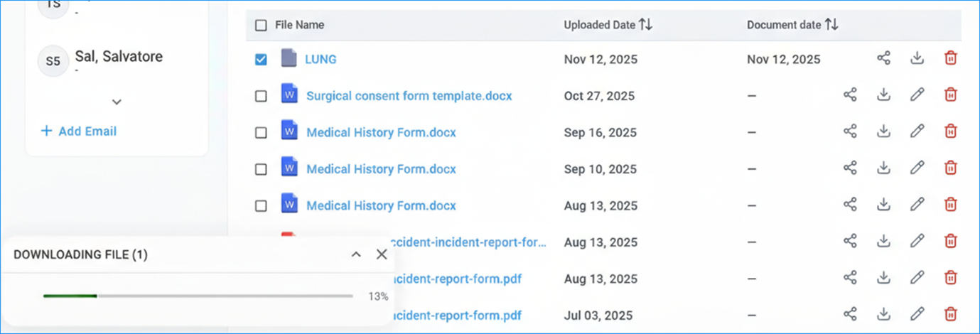Viewport: 980px width, 334px height.
Task: Edit the Surgical consent form template file
Action: coord(917,95)
